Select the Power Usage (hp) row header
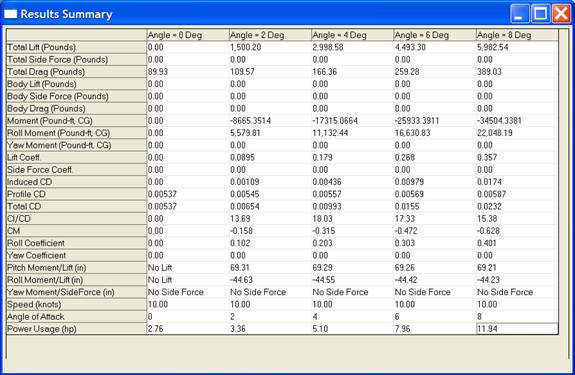The image size is (575, 375). tap(76, 329)
